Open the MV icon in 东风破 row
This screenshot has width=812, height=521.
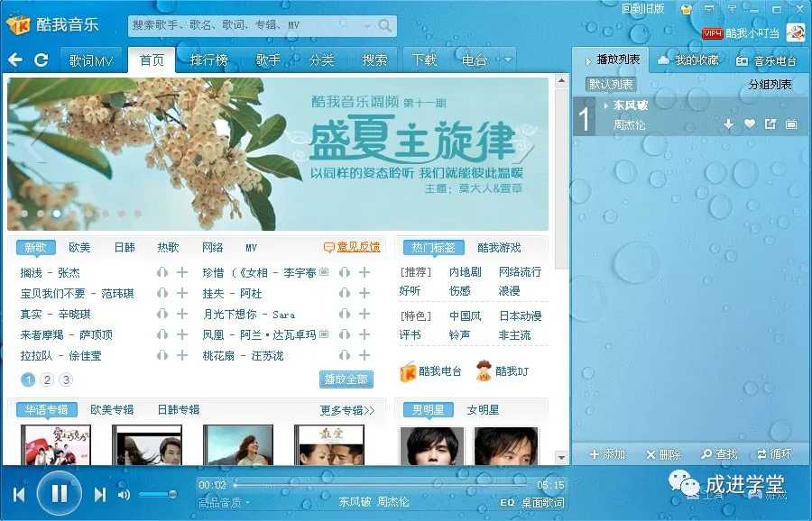tap(790, 123)
